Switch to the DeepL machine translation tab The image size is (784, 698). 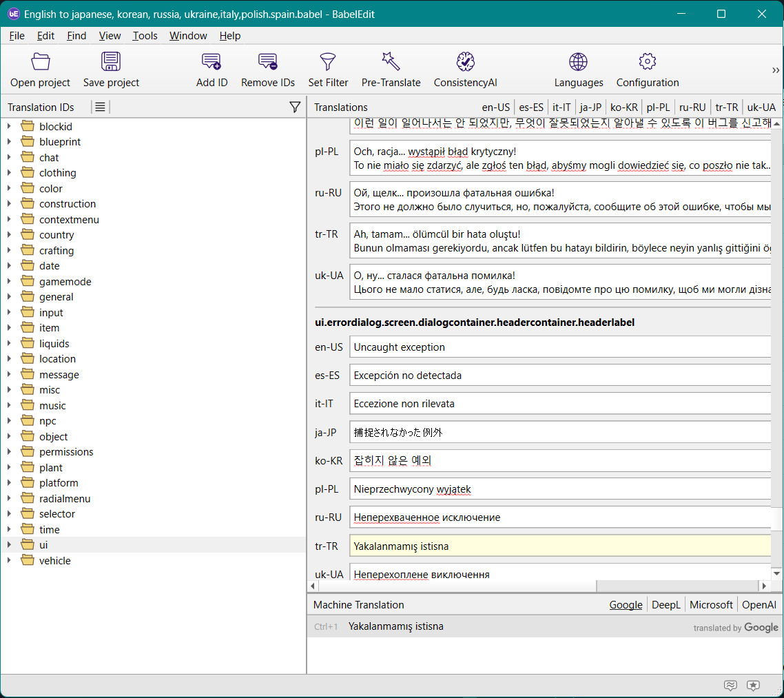tap(666, 604)
